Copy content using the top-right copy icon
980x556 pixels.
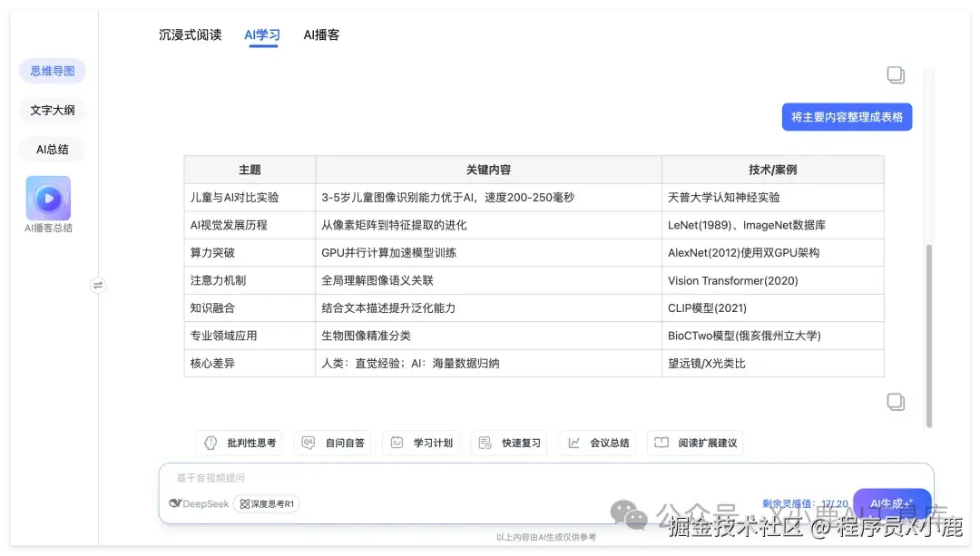click(x=896, y=75)
